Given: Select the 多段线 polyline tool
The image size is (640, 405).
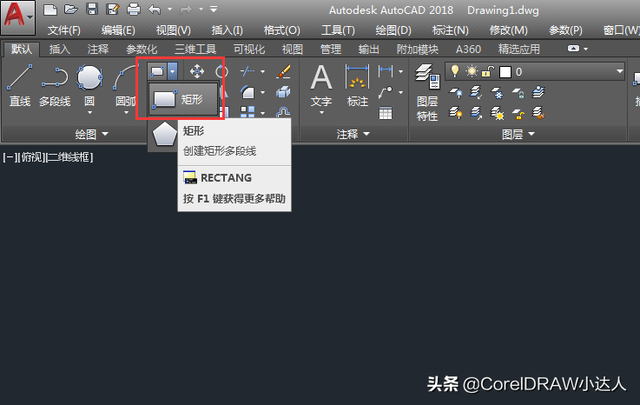Looking at the screenshot, I should click(x=55, y=85).
